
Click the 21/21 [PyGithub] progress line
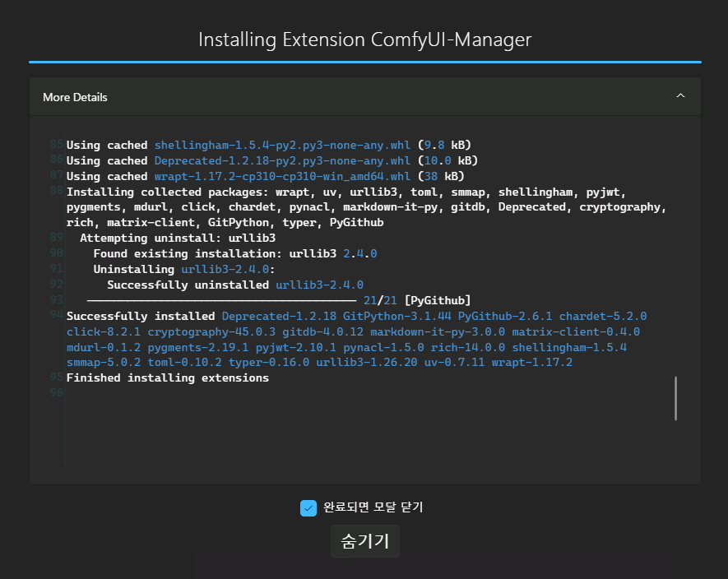point(416,300)
